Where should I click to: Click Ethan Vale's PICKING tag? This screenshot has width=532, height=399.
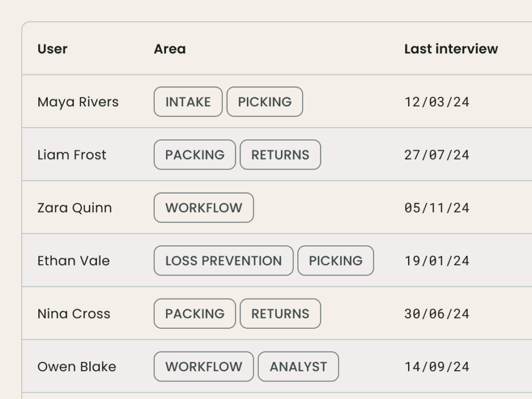336,261
